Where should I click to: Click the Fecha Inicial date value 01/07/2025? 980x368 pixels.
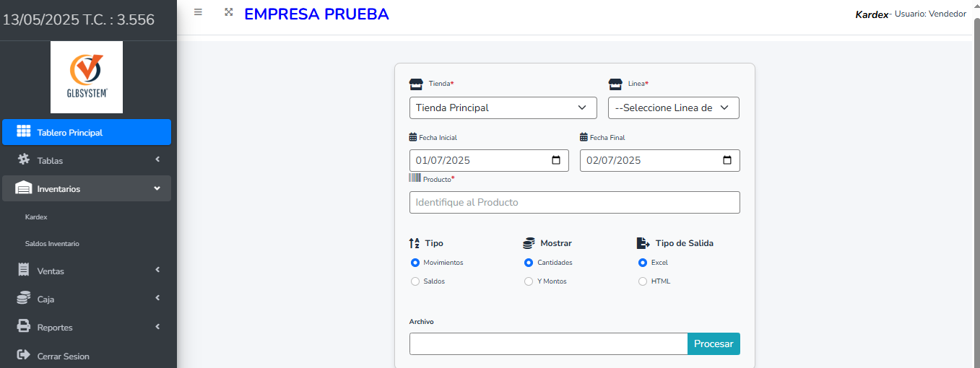pos(443,160)
